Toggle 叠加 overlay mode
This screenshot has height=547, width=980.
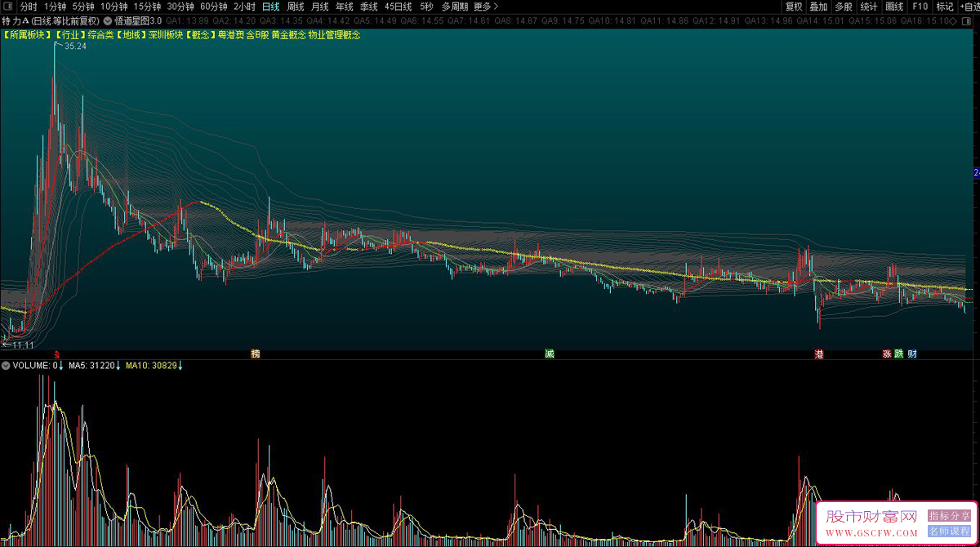click(818, 7)
